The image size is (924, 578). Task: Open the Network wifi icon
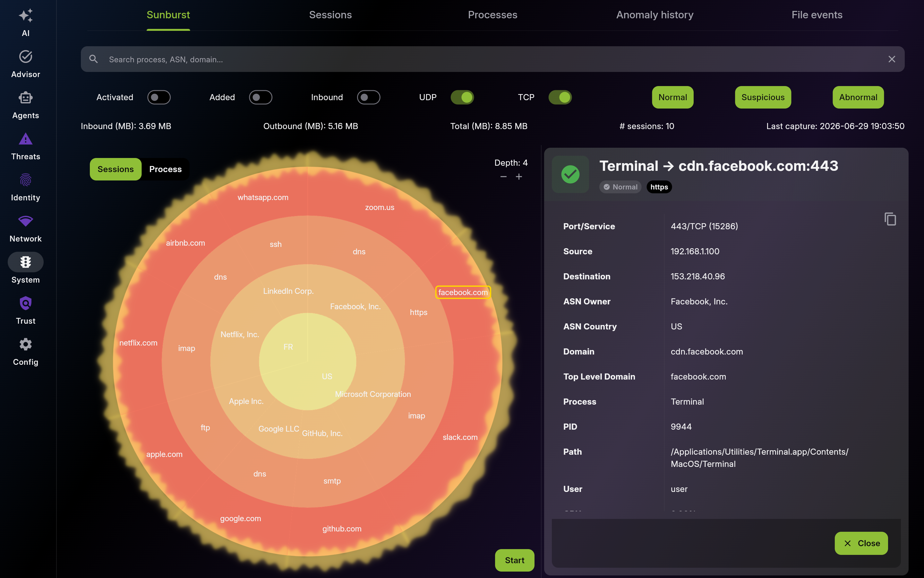pyautogui.click(x=26, y=221)
